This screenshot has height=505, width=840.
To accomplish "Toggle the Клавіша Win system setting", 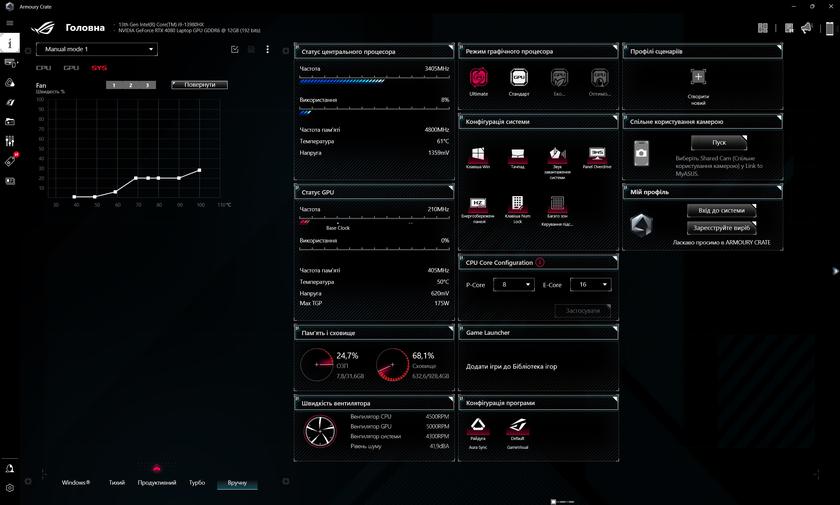I will point(478,155).
